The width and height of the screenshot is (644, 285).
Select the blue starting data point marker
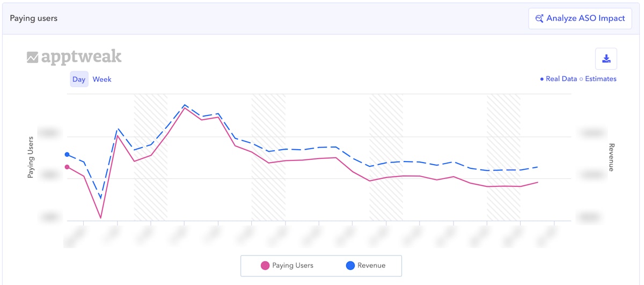point(67,155)
